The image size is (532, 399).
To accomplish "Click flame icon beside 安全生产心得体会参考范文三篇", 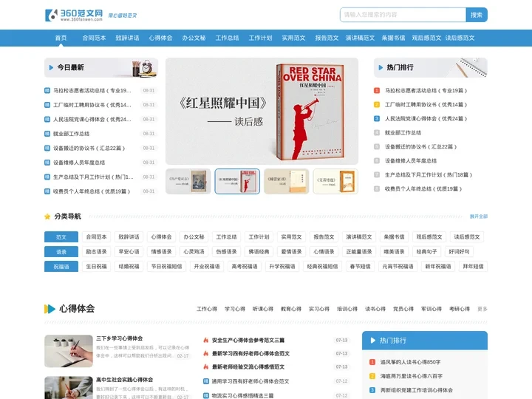I will point(205,340).
